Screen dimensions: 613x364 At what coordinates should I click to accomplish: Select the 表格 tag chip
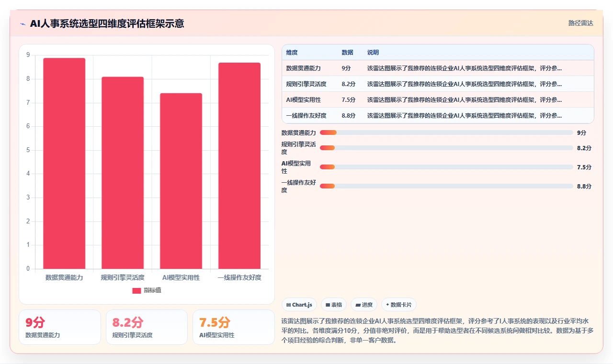click(334, 305)
